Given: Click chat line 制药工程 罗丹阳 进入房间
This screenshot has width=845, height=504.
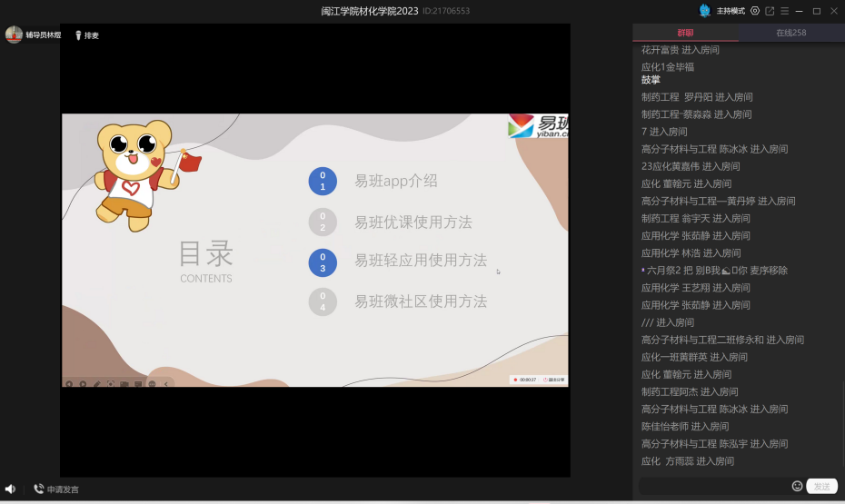Looking at the screenshot, I should (x=697, y=97).
